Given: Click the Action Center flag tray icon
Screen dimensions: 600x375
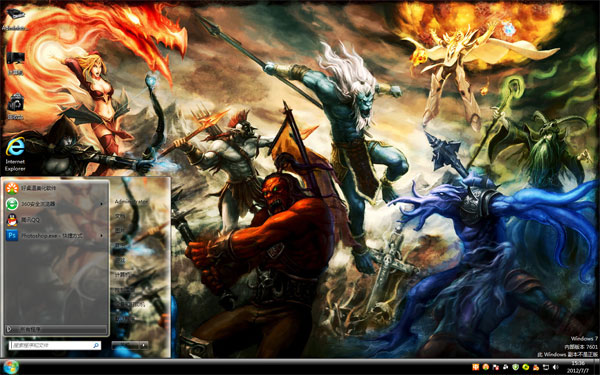Looking at the screenshot, I should pyautogui.click(x=496, y=367).
